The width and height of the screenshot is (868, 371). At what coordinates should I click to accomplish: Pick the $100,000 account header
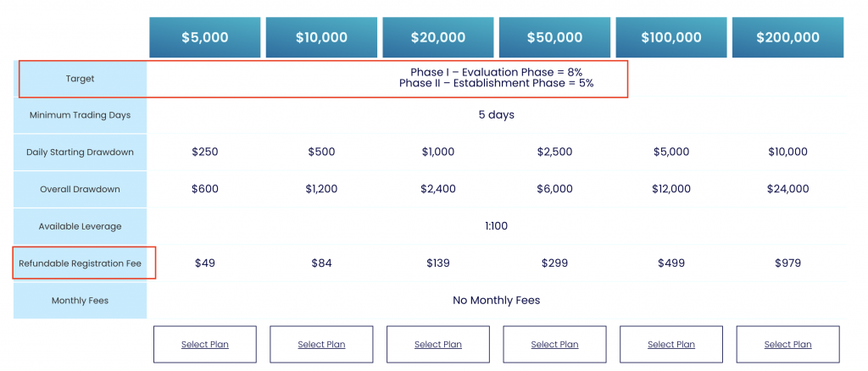671,37
